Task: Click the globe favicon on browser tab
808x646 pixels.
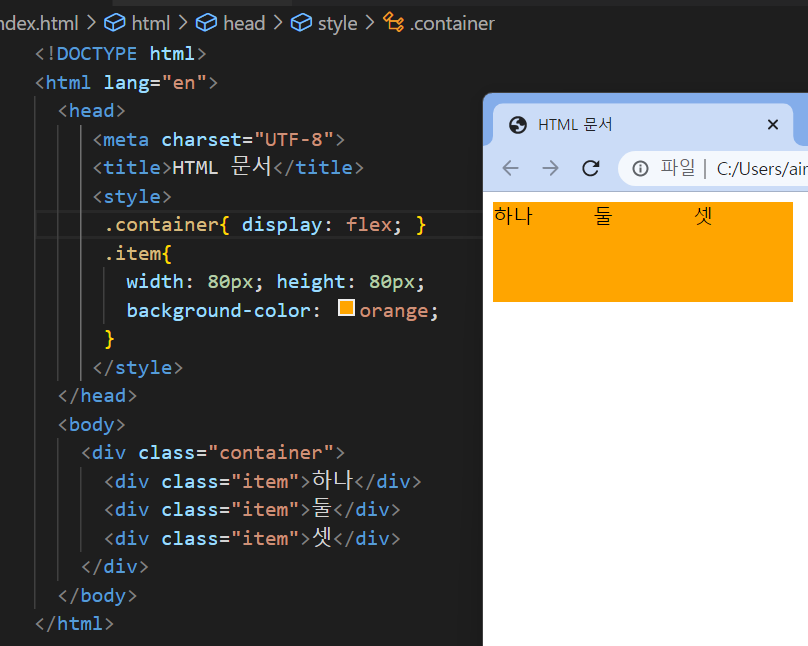Action: pos(518,125)
